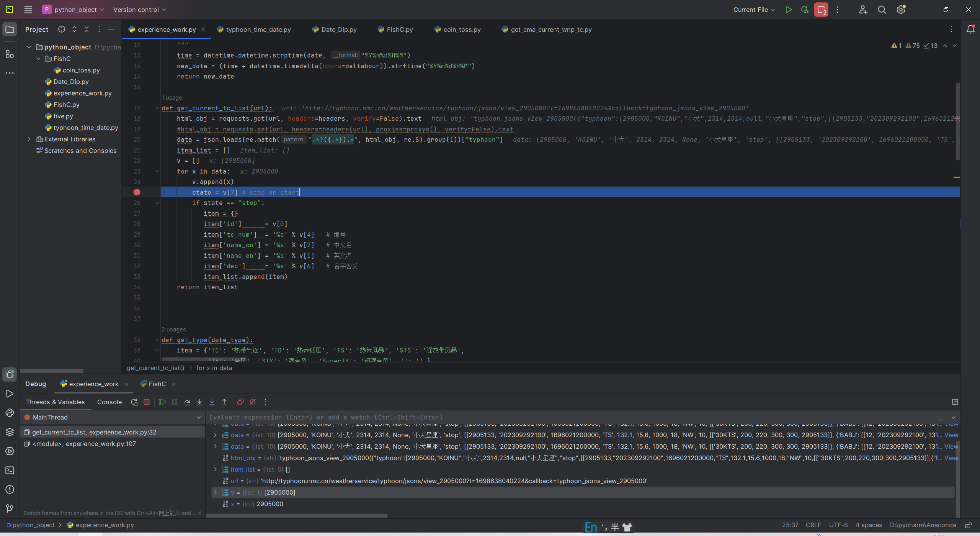Image resolution: width=980 pixels, height=536 pixels.
Task: Select module frame experience_work.py:107
Action: [113, 444]
